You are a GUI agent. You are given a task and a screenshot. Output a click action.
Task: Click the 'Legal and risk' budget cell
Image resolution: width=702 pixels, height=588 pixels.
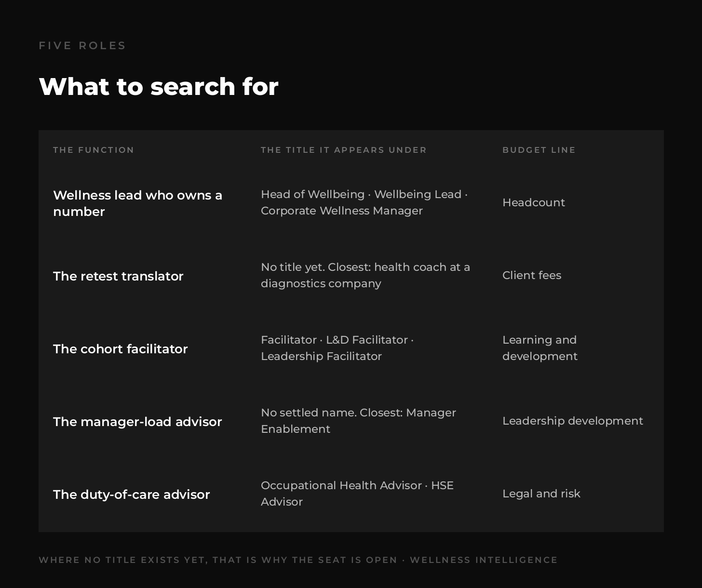541,494
